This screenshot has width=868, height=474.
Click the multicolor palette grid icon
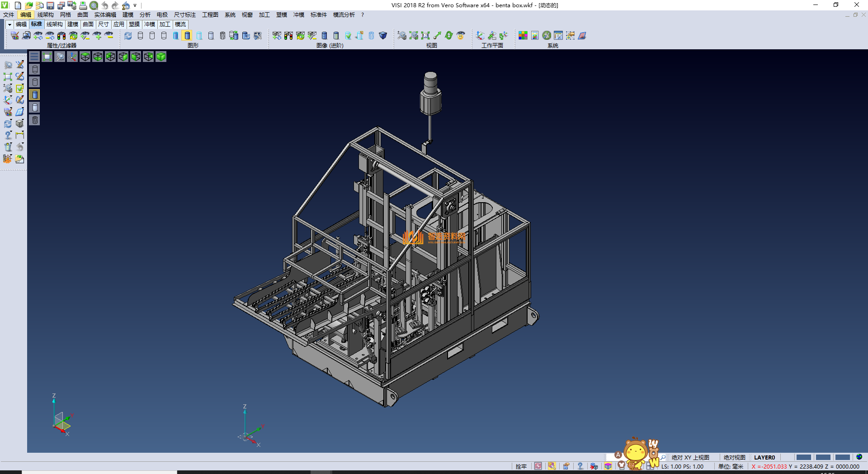click(x=523, y=36)
